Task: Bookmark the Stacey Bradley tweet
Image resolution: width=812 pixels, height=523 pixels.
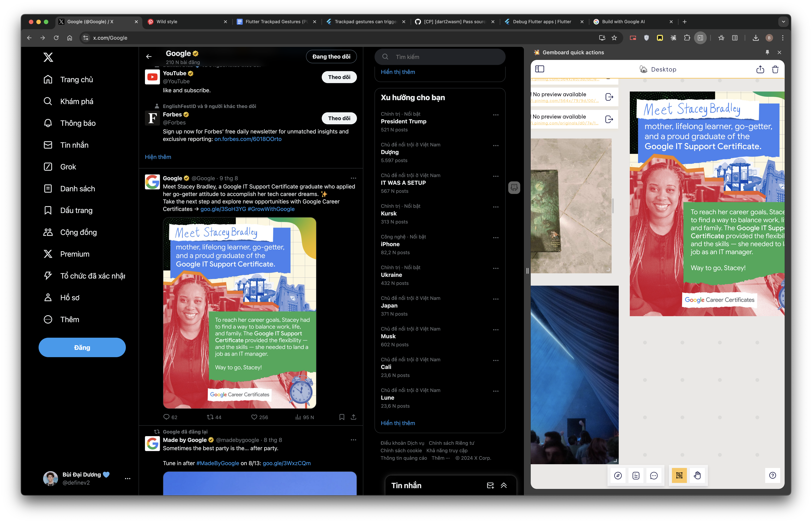Action: click(342, 417)
